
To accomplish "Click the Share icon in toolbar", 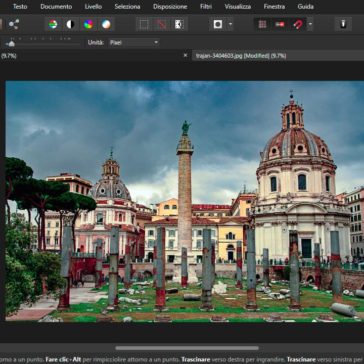I will click(x=14, y=24).
